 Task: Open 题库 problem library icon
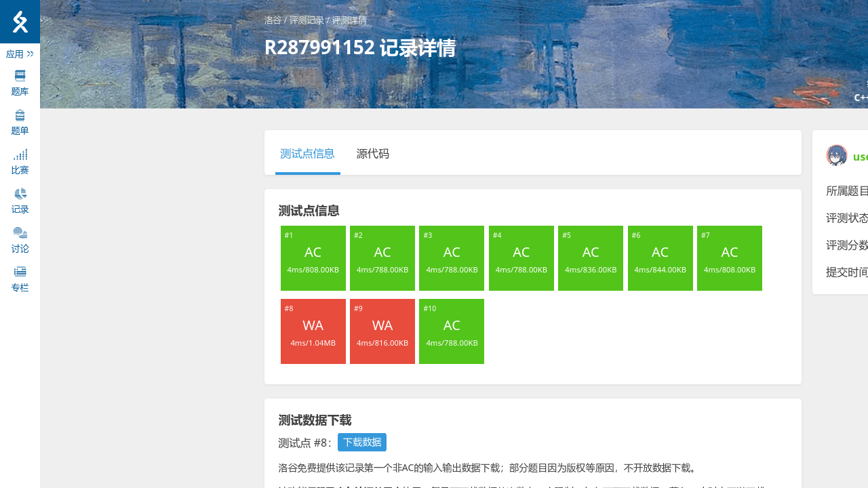point(20,76)
